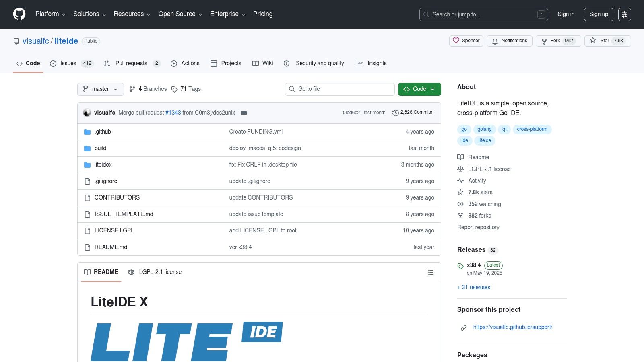Fork the liteide repository
644x362 pixels.
click(x=558, y=41)
